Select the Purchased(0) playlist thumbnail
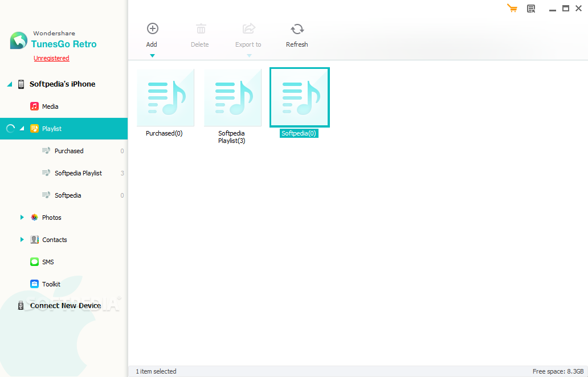This screenshot has width=588, height=377. tap(165, 97)
